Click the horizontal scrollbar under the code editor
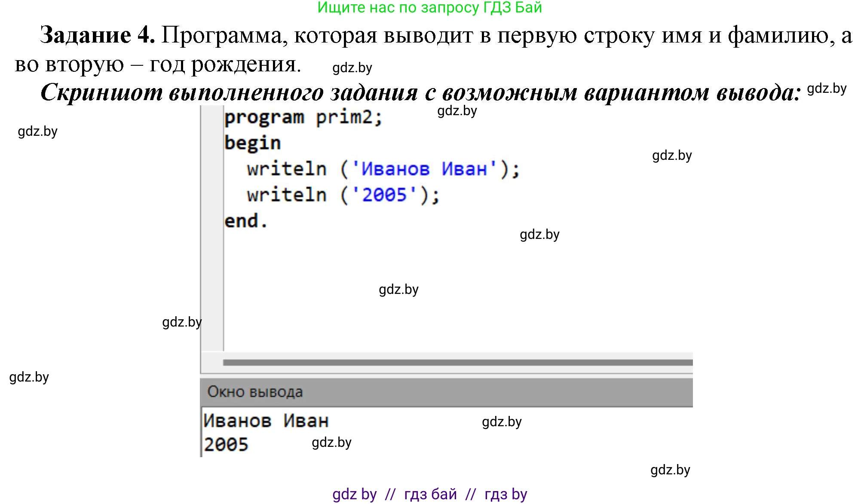 (x=457, y=363)
